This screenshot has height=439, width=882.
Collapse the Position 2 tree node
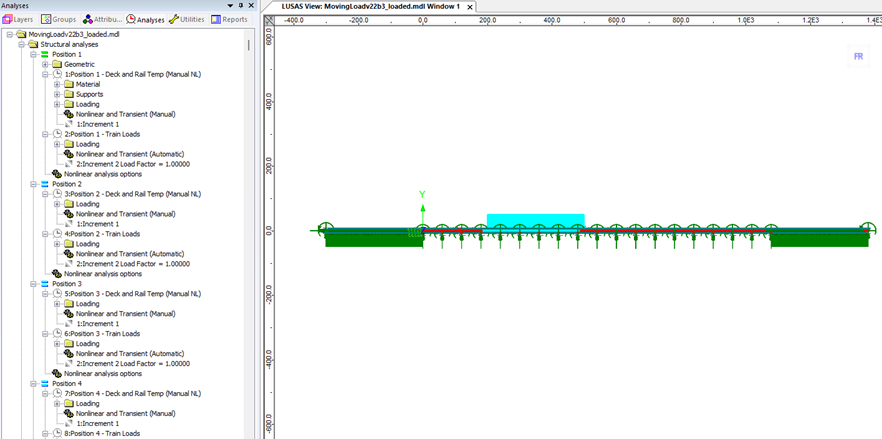[x=33, y=184]
